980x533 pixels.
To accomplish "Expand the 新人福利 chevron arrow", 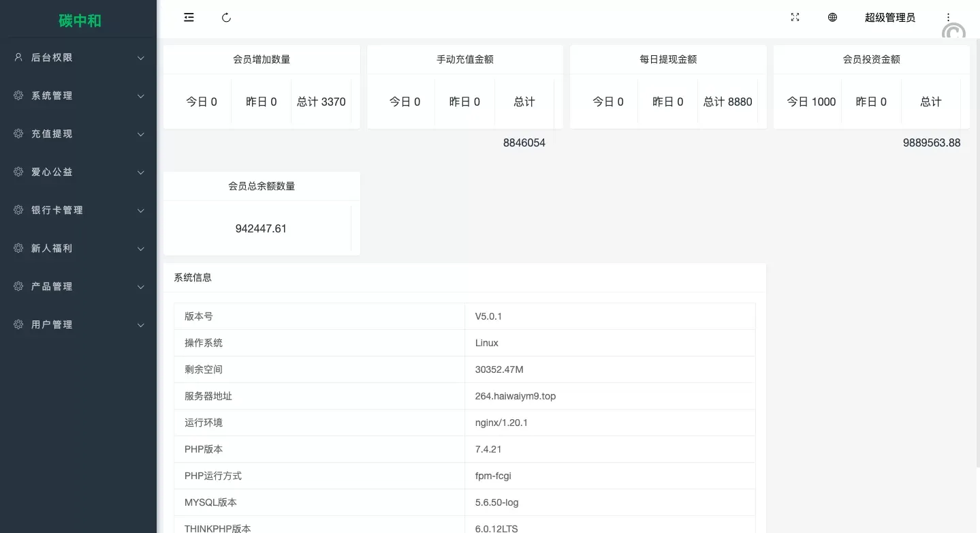I will [141, 249].
